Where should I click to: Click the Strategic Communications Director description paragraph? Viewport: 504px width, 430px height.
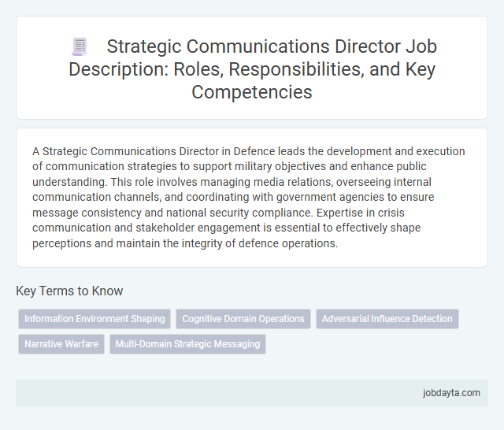tap(249, 198)
